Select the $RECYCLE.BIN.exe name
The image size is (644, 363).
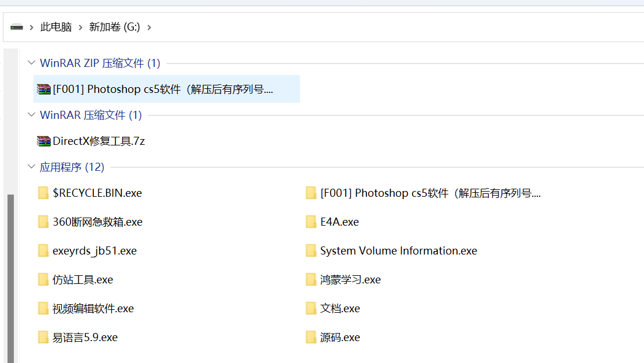coord(98,193)
